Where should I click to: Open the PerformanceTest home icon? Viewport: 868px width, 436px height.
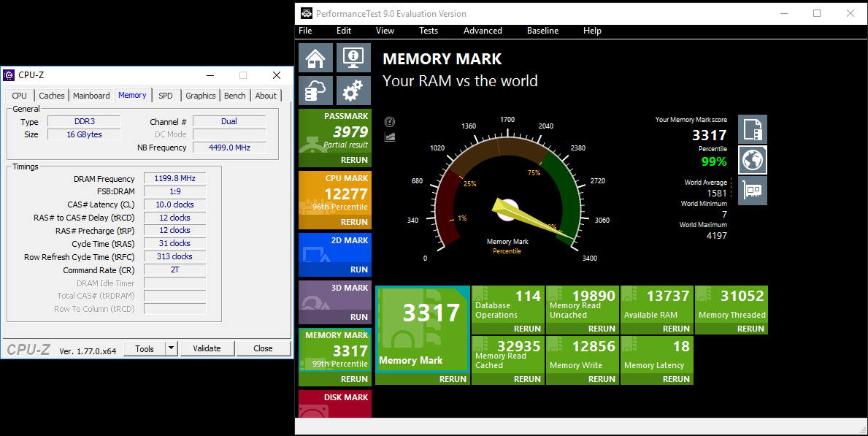[x=315, y=58]
